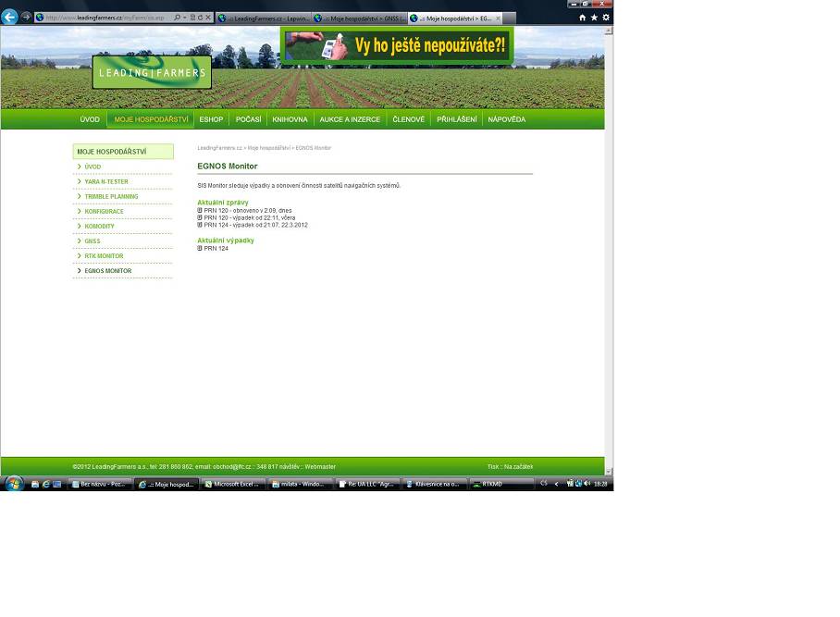This screenshot has width=840, height=617.
Task: Open the Knihovna menu item
Action: [x=290, y=119]
